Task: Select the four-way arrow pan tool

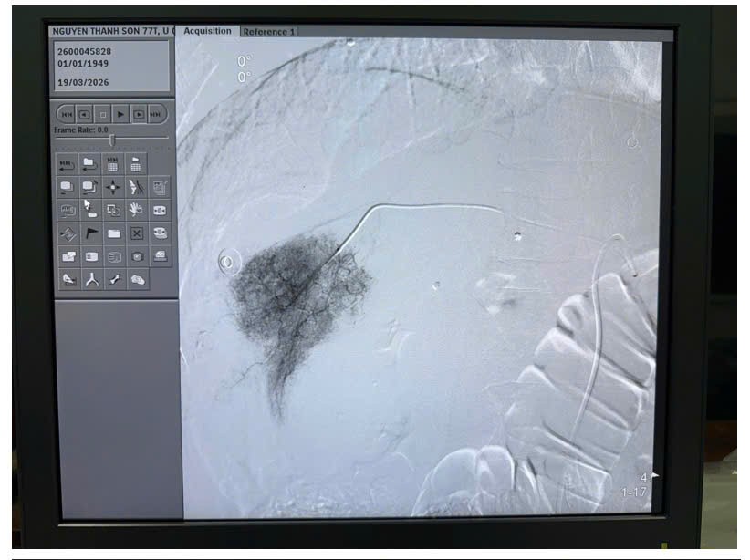Action: click(113, 187)
